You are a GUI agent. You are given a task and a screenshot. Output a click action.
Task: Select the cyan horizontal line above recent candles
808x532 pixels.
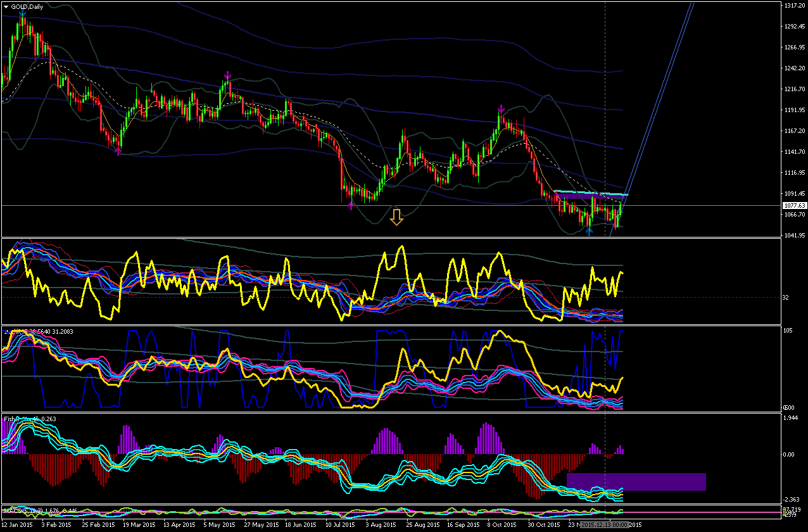[590, 192]
